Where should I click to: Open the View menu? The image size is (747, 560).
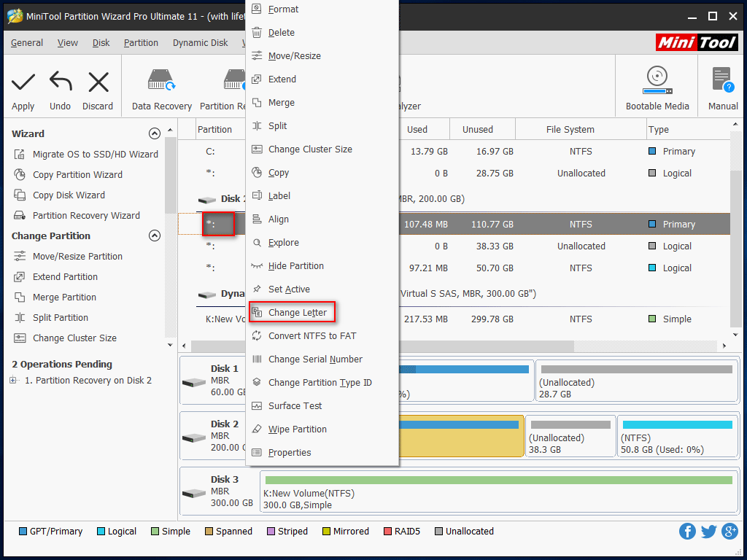68,43
